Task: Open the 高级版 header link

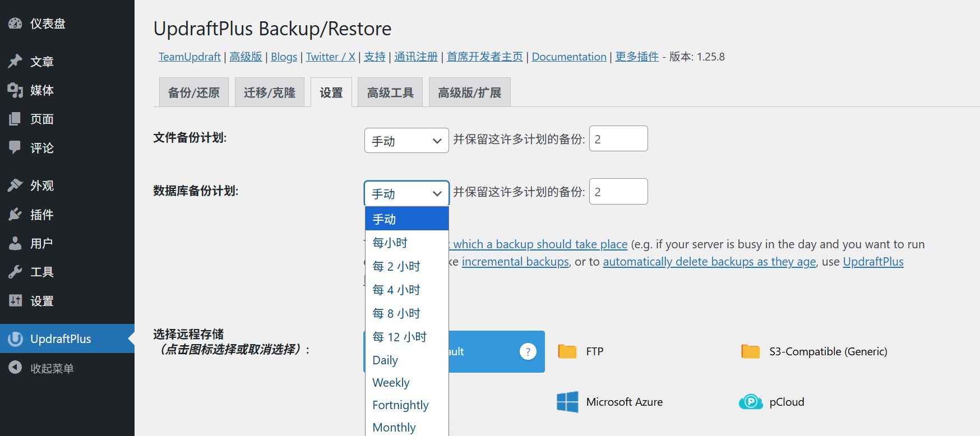Action: pyautogui.click(x=246, y=57)
